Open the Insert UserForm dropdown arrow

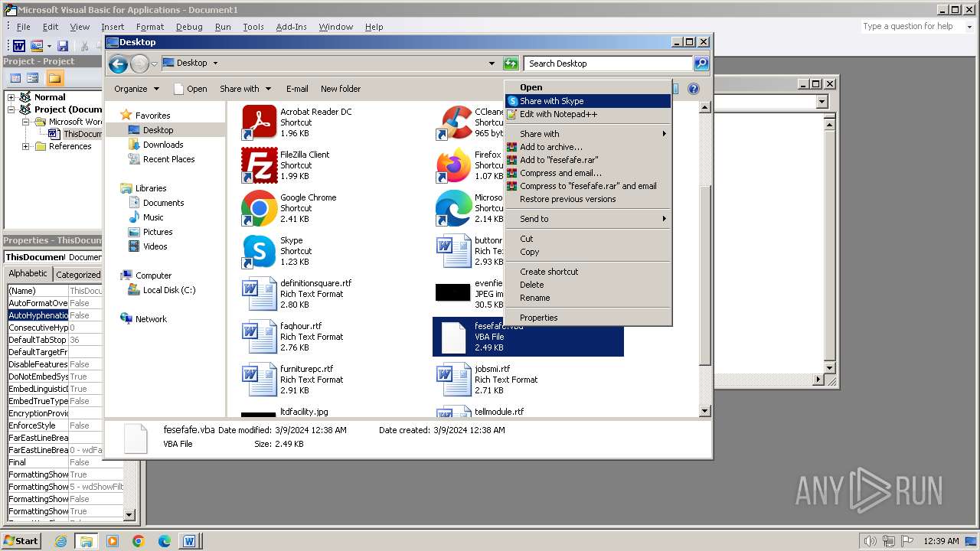48,46
